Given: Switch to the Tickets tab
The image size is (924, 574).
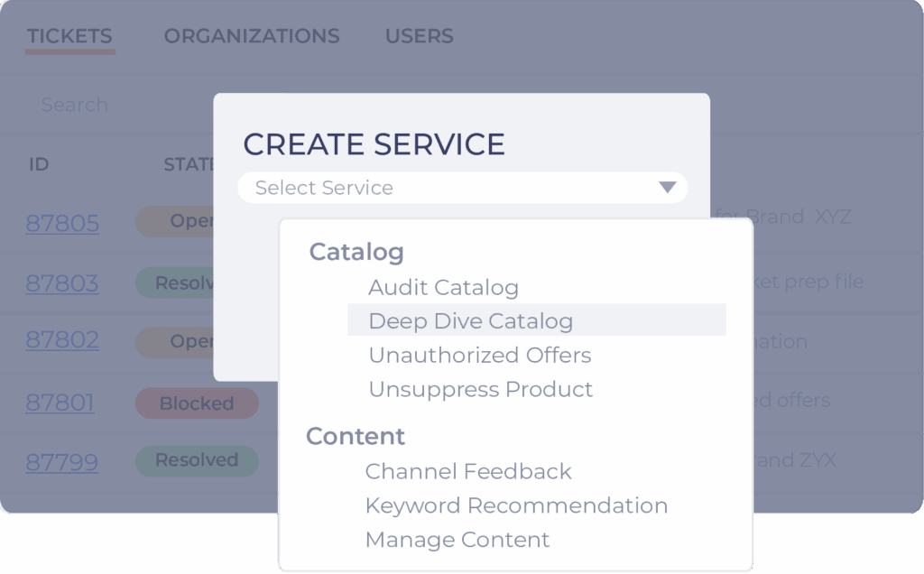Looking at the screenshot, I should [69, 37].
